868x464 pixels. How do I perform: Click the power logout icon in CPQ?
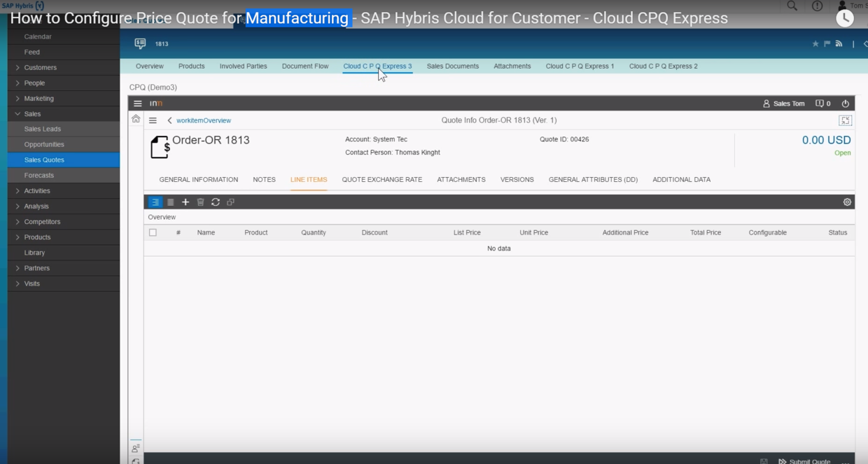[x=846, y=104]
